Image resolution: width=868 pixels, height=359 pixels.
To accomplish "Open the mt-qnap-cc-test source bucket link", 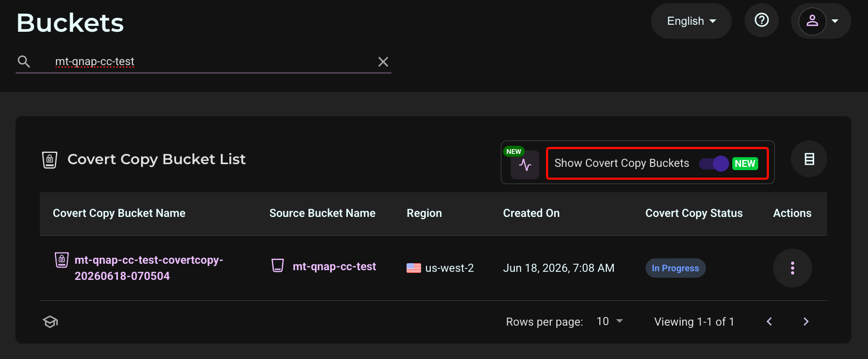I will pos(334,266).
